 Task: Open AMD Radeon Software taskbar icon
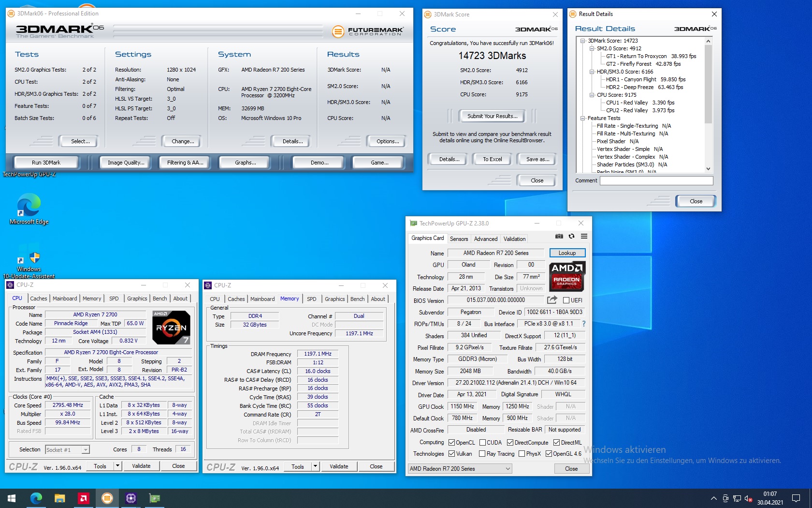coord(83,498)
